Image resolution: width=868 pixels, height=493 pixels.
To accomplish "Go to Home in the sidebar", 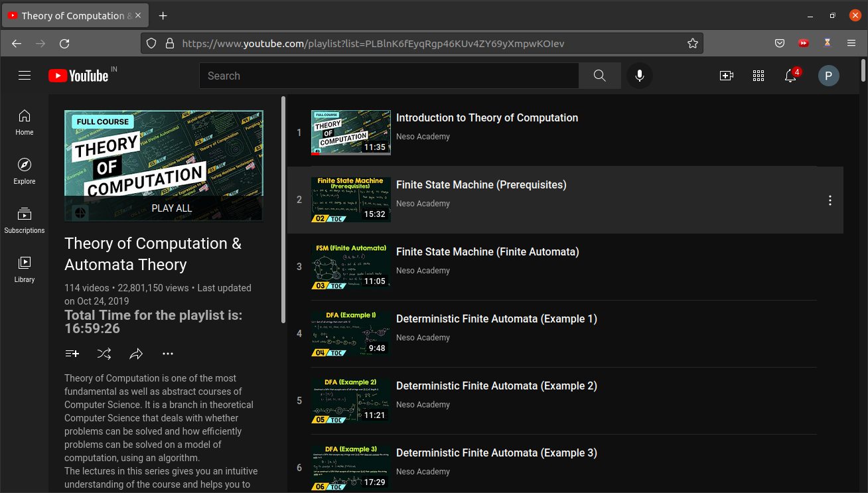I will click(x=25, y=123).
